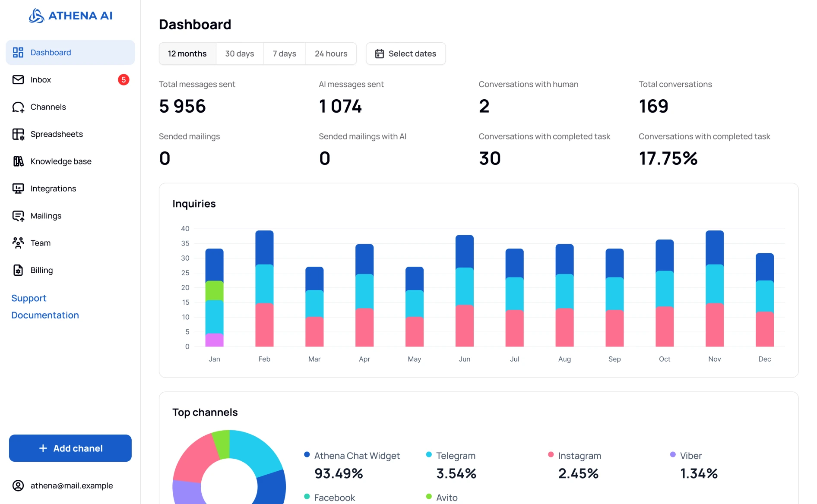Click the Team people icon
Image resolution: width=817 pixels, height=504 pixels.
18,243
